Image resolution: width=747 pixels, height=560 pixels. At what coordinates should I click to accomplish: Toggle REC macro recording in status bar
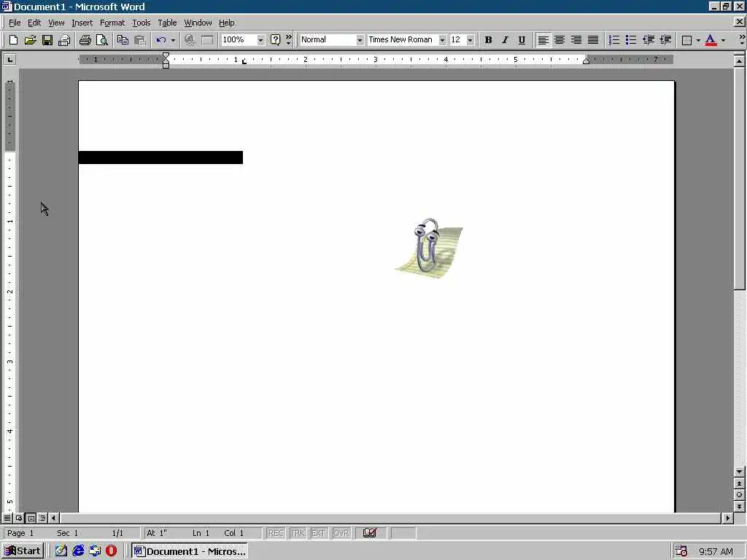click(x=276, y=533)
